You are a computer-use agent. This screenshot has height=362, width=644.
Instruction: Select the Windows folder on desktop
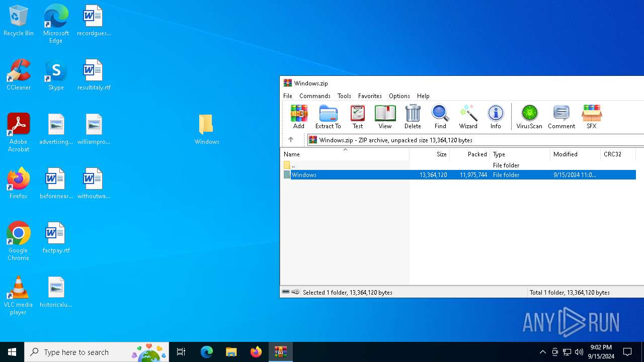point(207,129)
